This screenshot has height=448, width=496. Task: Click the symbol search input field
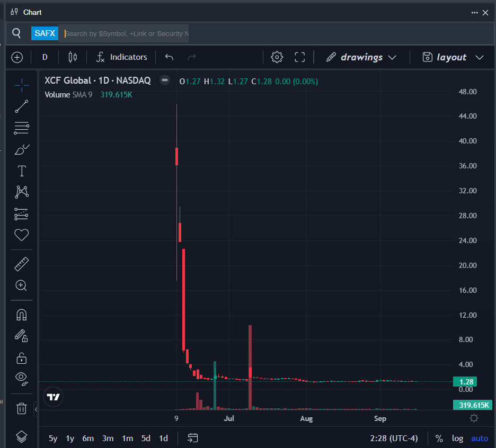pyautogui.click(x=126, y=33)
